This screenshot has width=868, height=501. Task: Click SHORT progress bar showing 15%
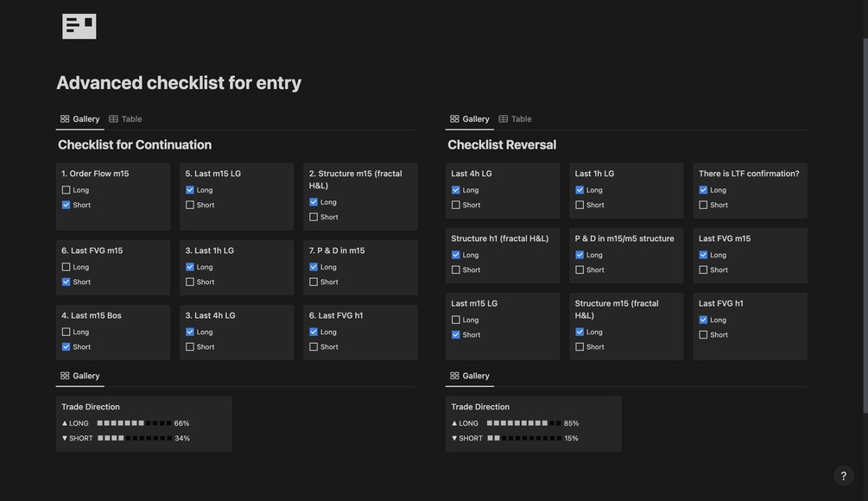coord(524,439)
